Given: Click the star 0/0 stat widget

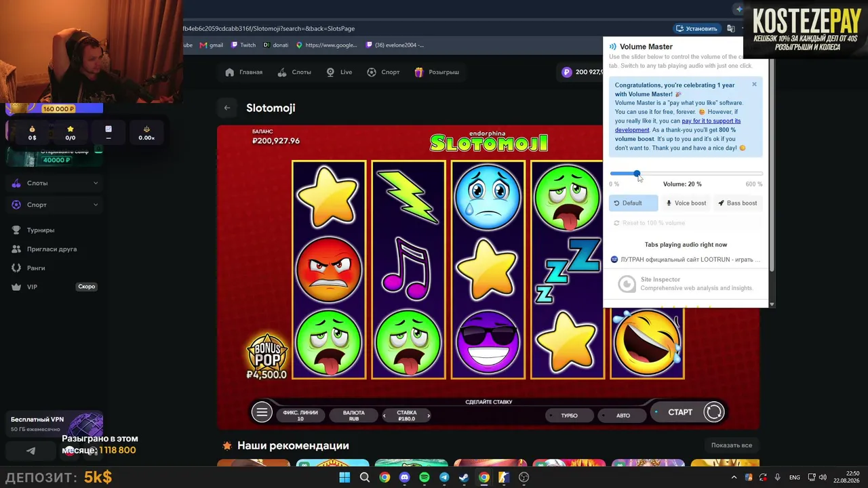Looking at the screenshot, I should (70, 133).
